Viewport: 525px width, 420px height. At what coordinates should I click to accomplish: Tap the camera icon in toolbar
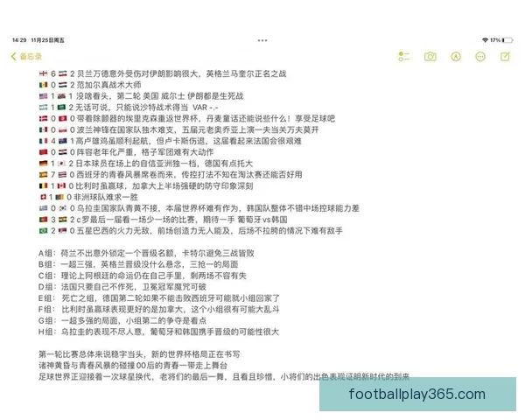[430, 57]
